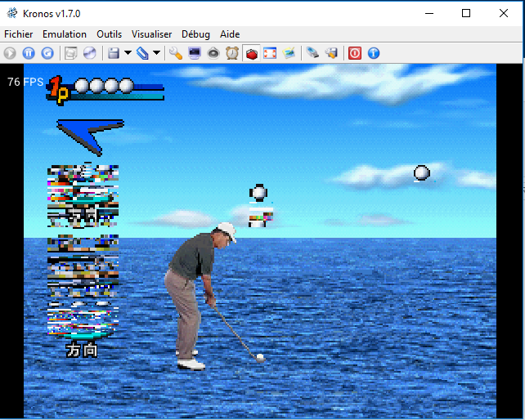Click the golfer in the game view

pyautogui.click(x=201, y=296)
